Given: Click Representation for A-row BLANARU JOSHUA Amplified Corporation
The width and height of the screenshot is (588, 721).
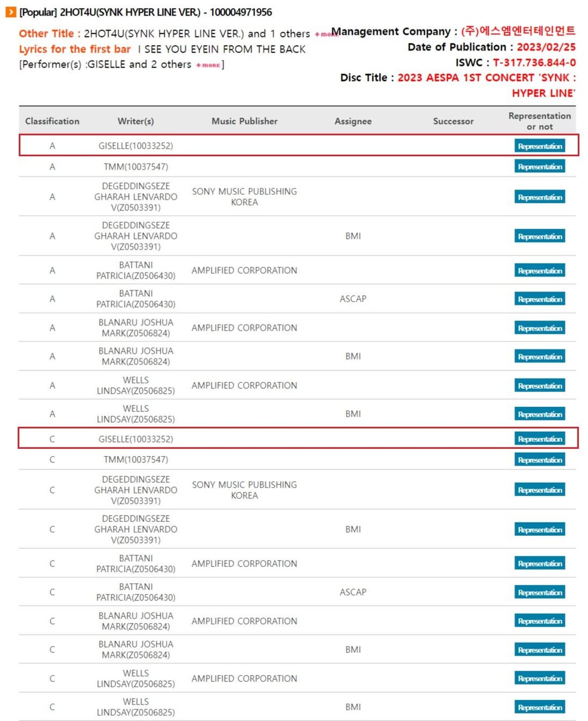Looking at the screenshot, I should click(x=539, y=328).
